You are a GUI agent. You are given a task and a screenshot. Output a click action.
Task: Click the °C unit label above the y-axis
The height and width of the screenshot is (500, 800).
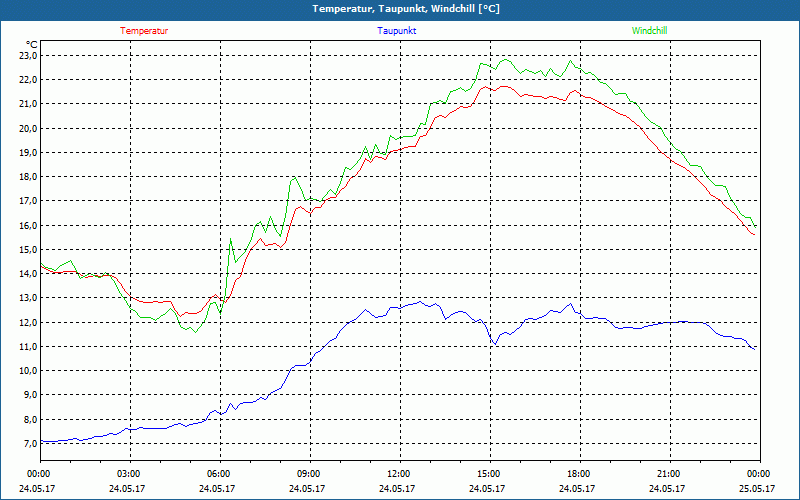coord(32,44)
